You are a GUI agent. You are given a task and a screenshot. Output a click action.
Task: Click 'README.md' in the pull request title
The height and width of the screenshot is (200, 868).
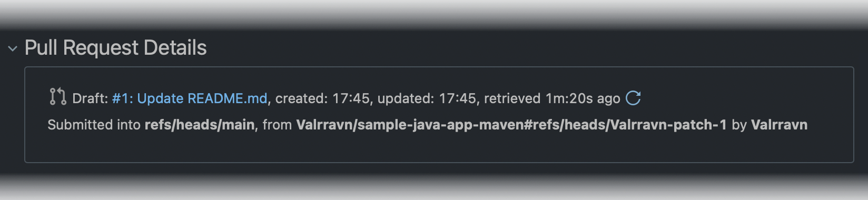pos(228,98)
